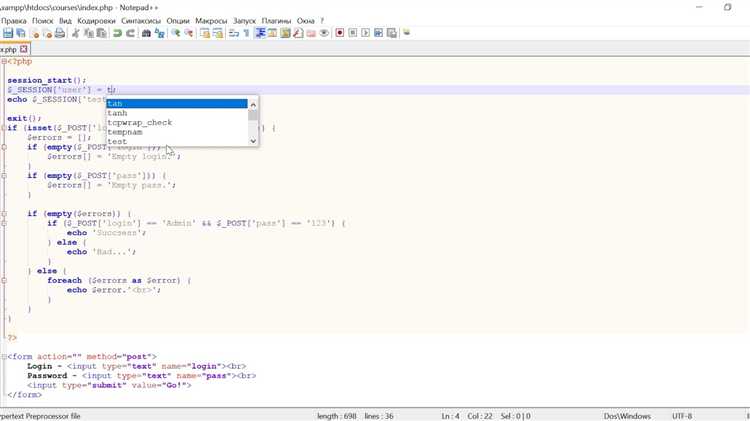The image size is (750, 421).
Task: Click the Run macro multiple times icon
Action: (378, 33)
